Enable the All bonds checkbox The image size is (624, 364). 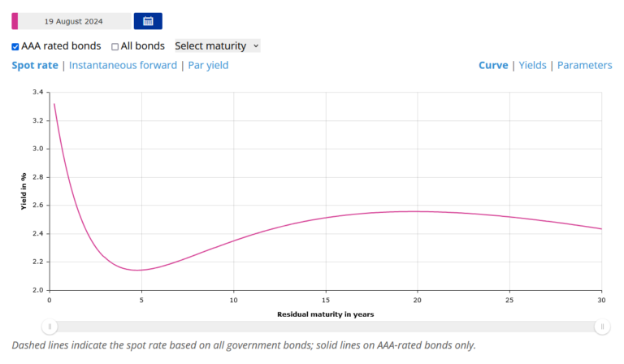click(x=115, y=46)
